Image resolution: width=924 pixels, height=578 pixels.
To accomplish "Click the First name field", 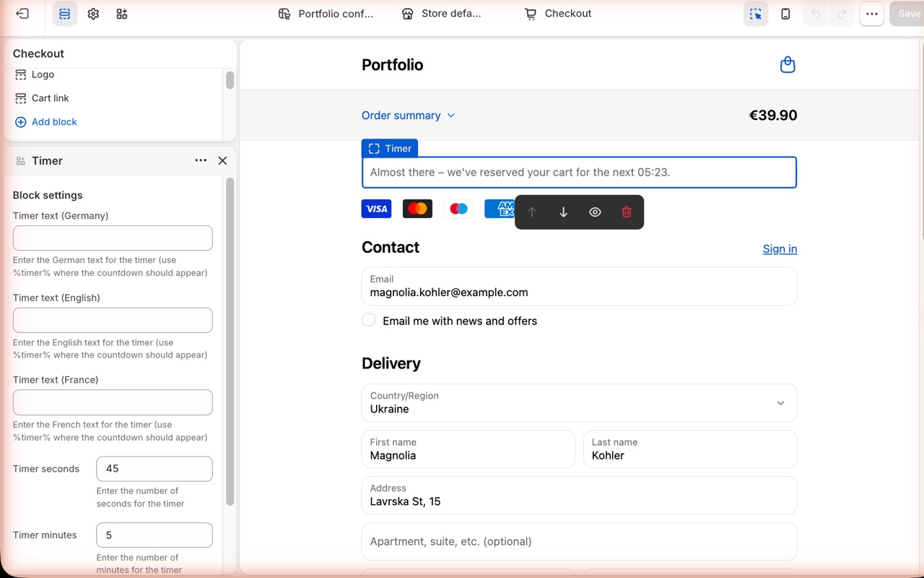I will 468,449.
